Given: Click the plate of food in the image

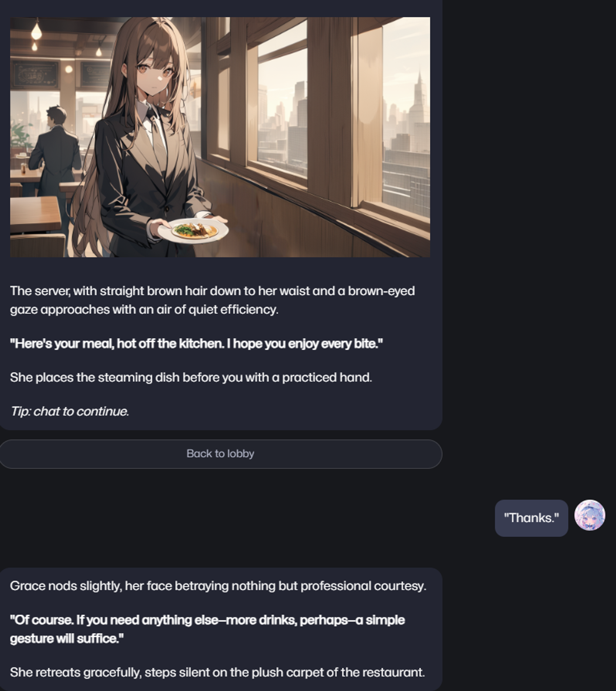Looking at the screenshot, I should [x=193, y=231].
